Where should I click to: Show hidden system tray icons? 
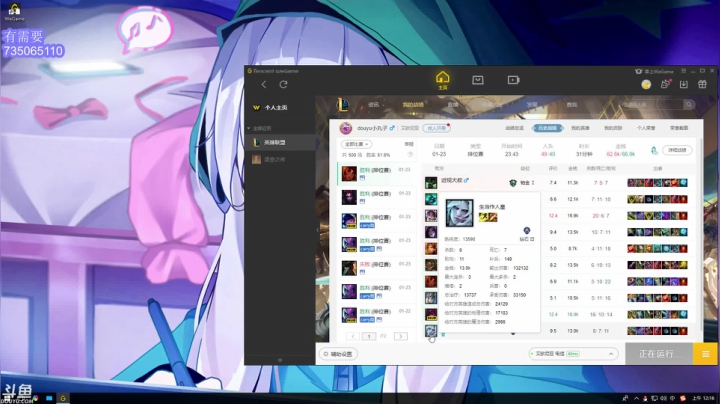(636, 398)
